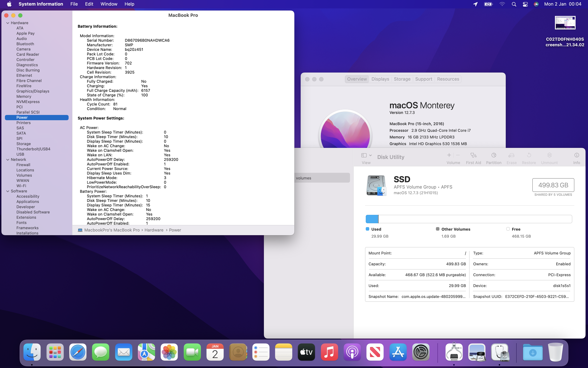
Task: Click the add Volume plus icon
Action: point(449,155)
